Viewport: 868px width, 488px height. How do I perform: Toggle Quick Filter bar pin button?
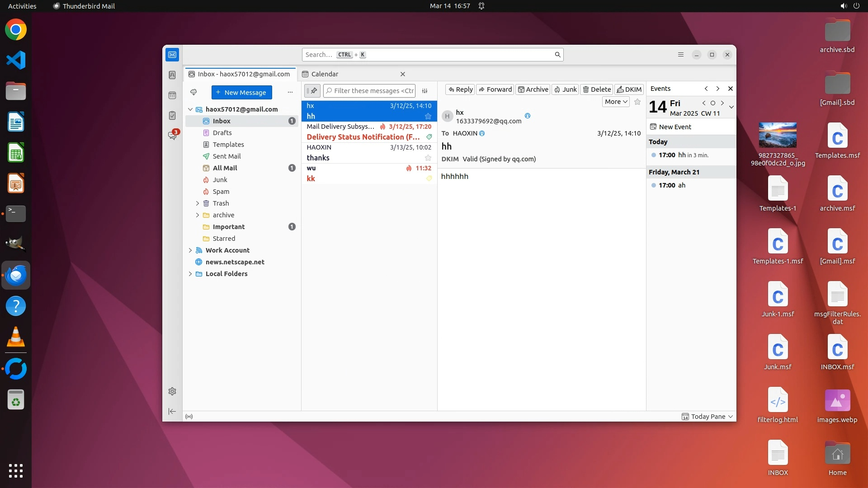[x=312, y=91]
